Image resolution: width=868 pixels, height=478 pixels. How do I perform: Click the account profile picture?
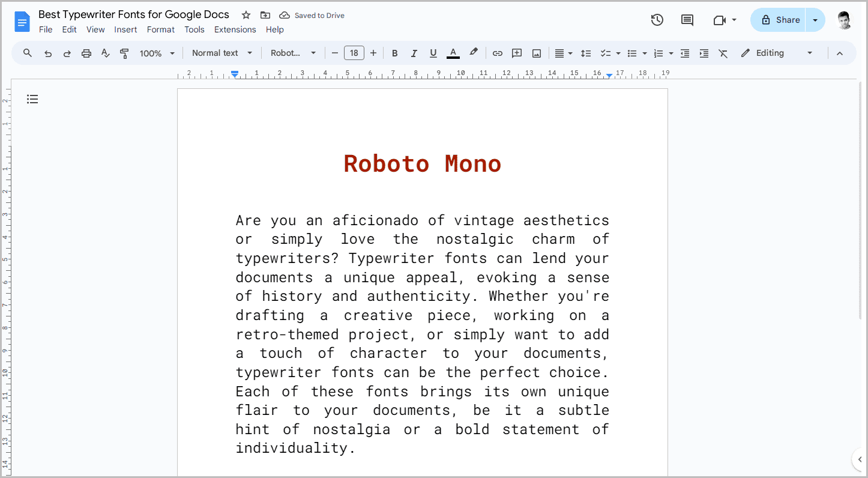[844, 20]
